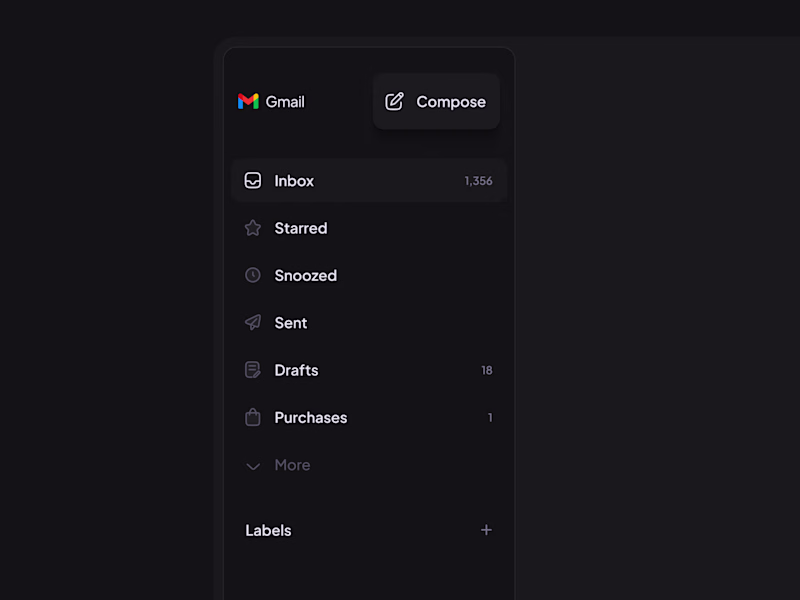Click the Drafts count badge showing 18
The width and height of the screenshot is (800, 600).
487,370
